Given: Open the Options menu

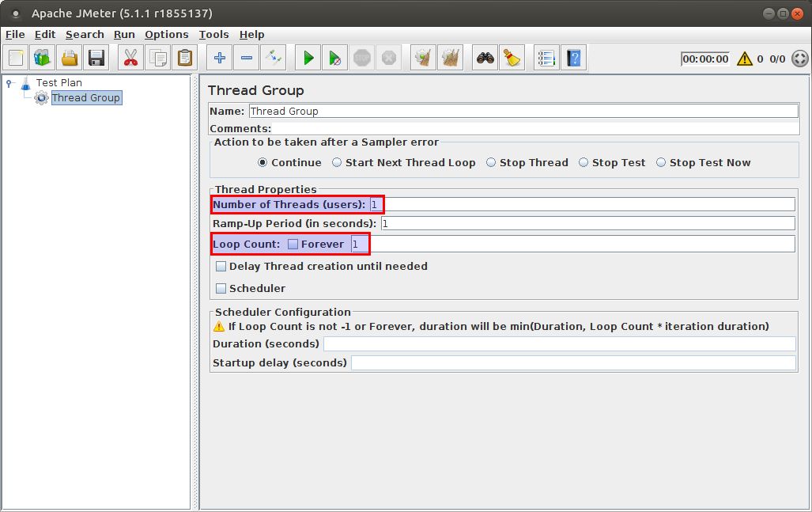Looking at the screenshot, I should tap(167, 35).
